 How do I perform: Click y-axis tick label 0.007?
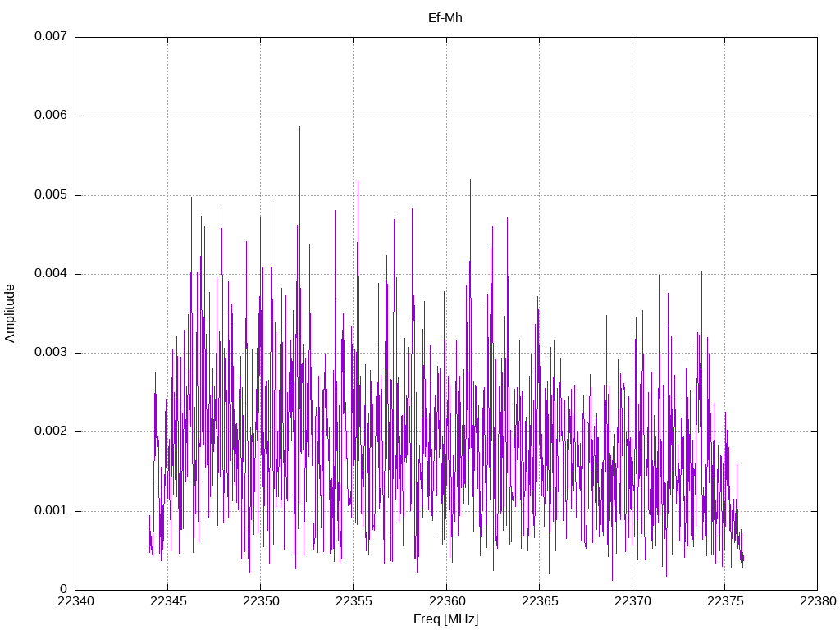pos(51,36)
